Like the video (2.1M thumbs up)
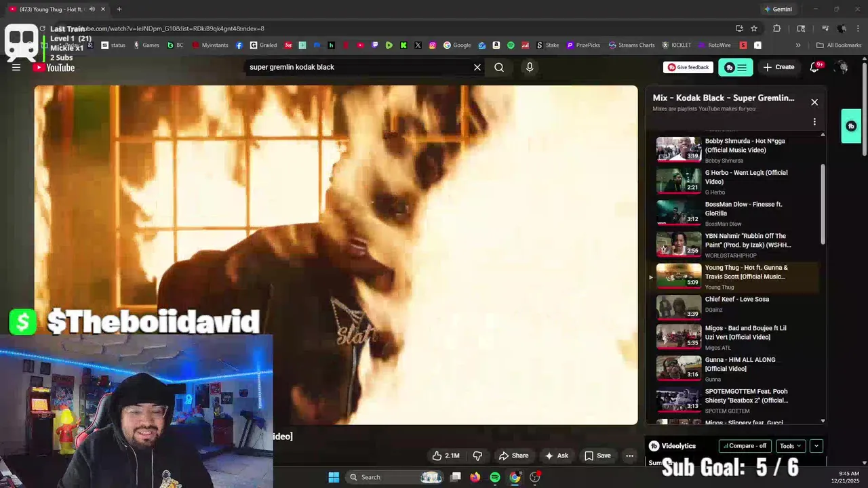Screen dimensions: 868x488 tap(446, 455)
